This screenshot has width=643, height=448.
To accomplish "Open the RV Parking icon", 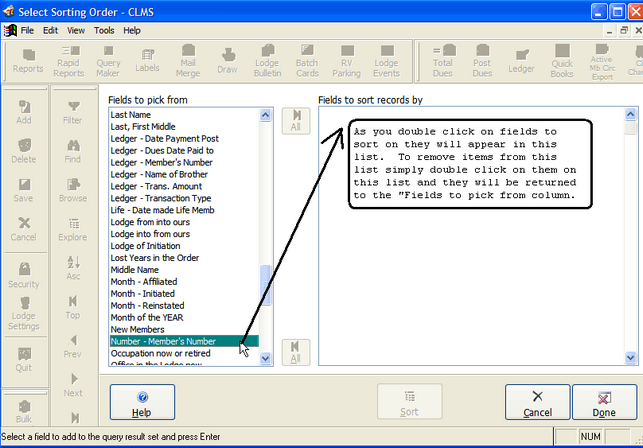I will (x=346, y=60).
